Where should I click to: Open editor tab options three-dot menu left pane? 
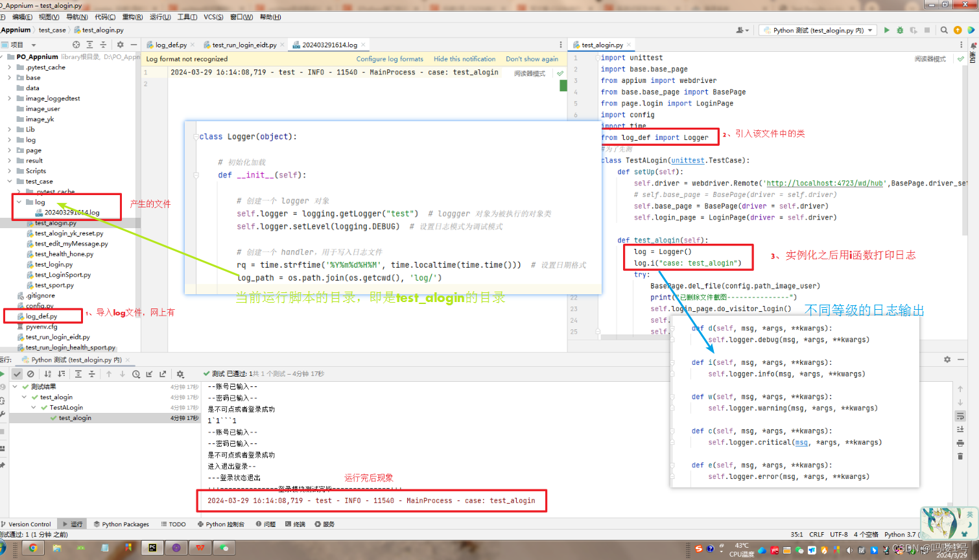click(x=561, y=45)
